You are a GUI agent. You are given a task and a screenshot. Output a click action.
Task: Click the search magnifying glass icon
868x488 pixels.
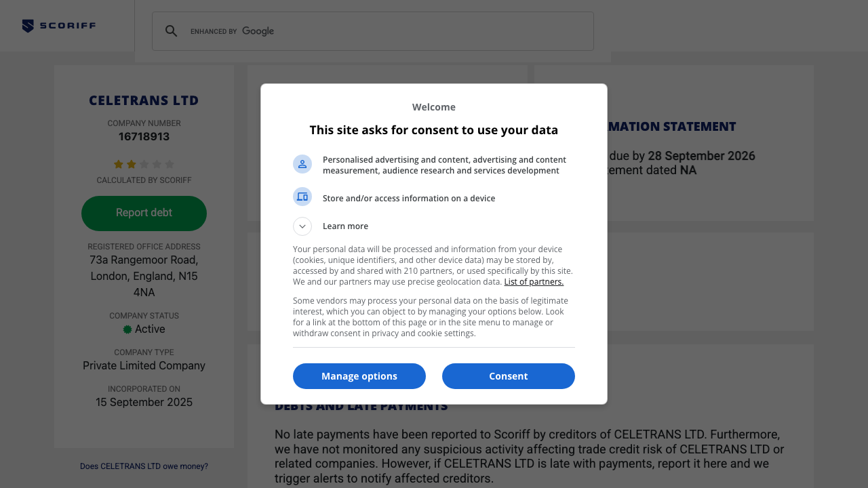pos(172,30)
